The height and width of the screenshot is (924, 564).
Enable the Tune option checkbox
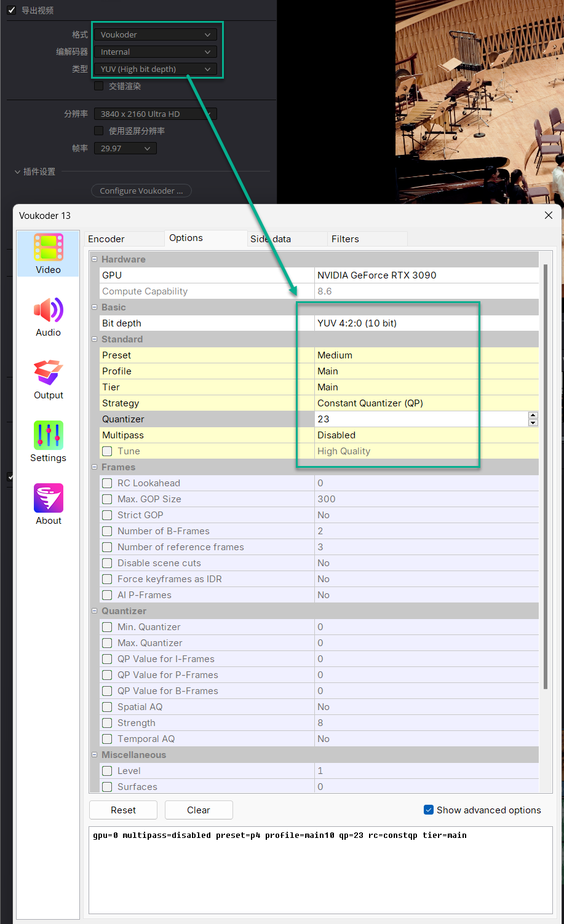click(x=107, y=451)
